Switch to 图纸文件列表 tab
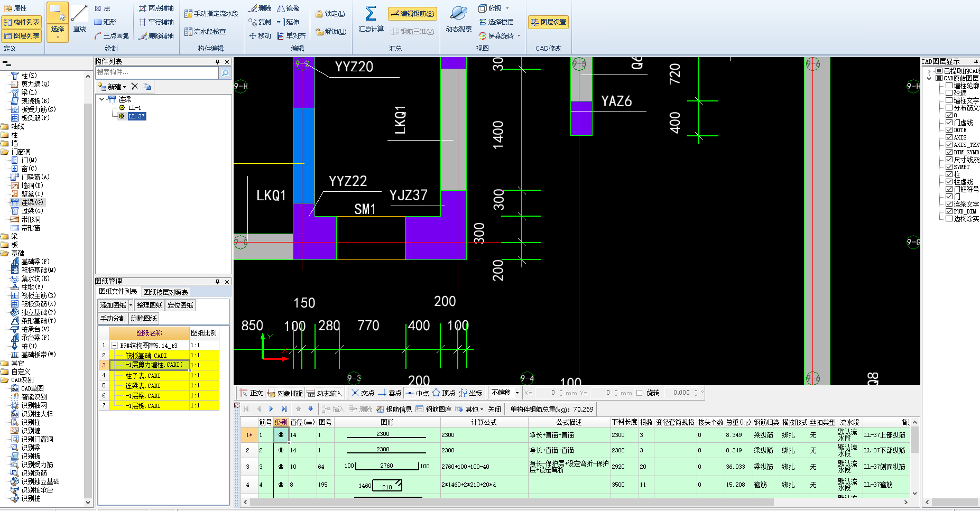Screen dimensions: 980x511 (118, 292)
